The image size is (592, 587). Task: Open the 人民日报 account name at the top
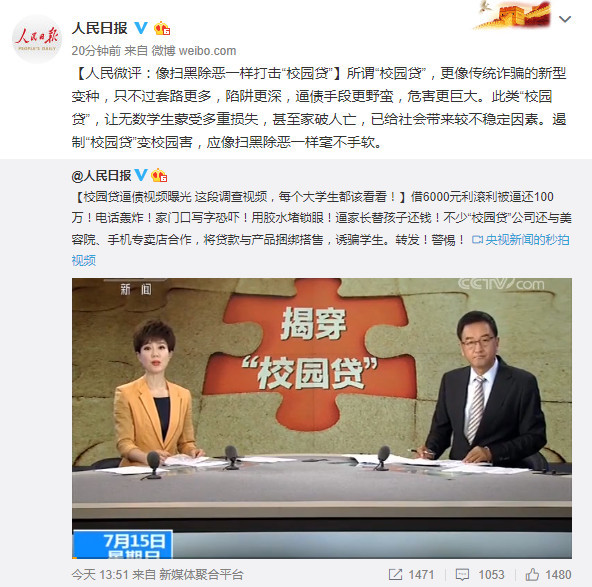[x=100, y=28]
